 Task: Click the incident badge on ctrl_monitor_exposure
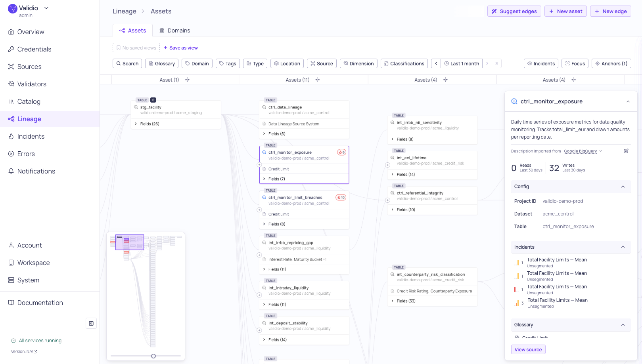(342, 152)
